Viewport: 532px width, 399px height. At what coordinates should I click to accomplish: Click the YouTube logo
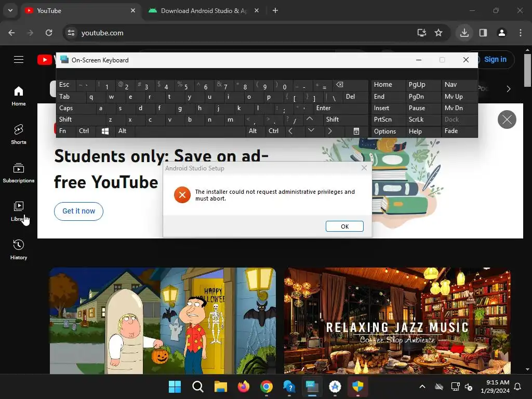[x=45, y=60]
